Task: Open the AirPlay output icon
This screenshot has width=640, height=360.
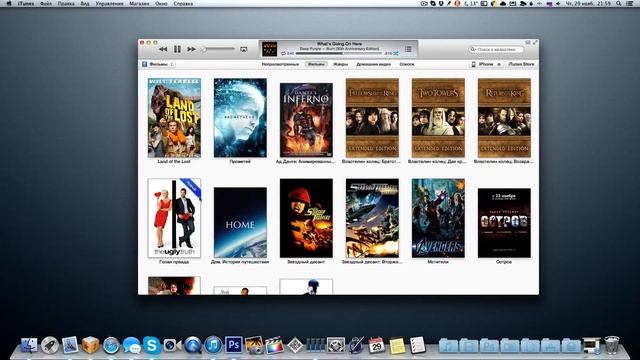Action: [244, 49]
